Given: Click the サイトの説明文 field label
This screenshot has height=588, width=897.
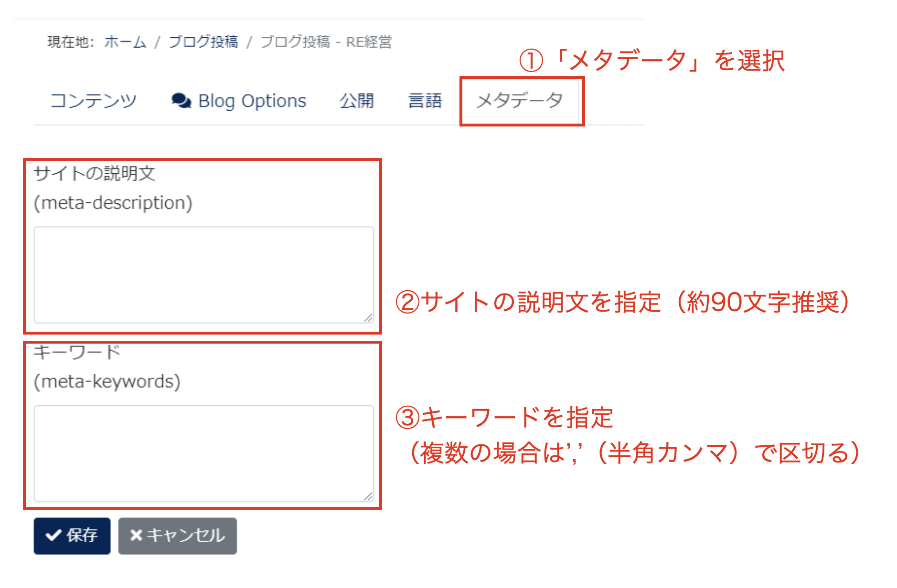Looking at the screenshot, I should point(95,173).
